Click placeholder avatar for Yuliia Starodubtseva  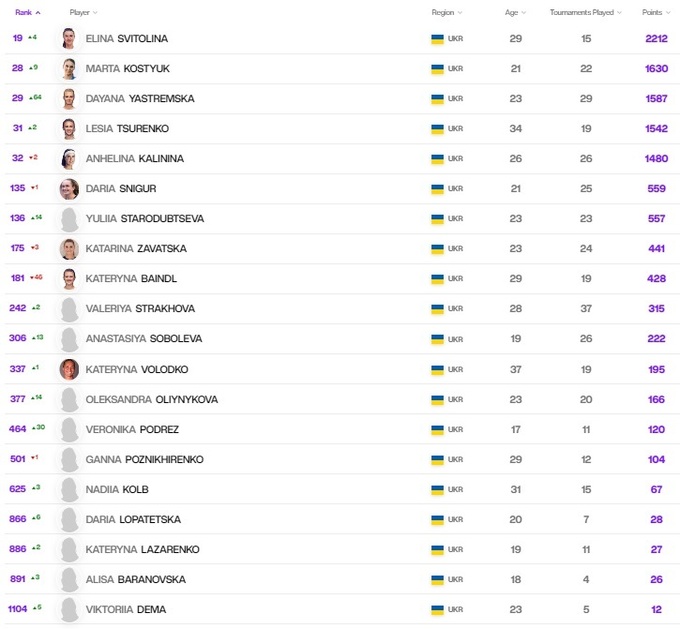click(69, 219)
